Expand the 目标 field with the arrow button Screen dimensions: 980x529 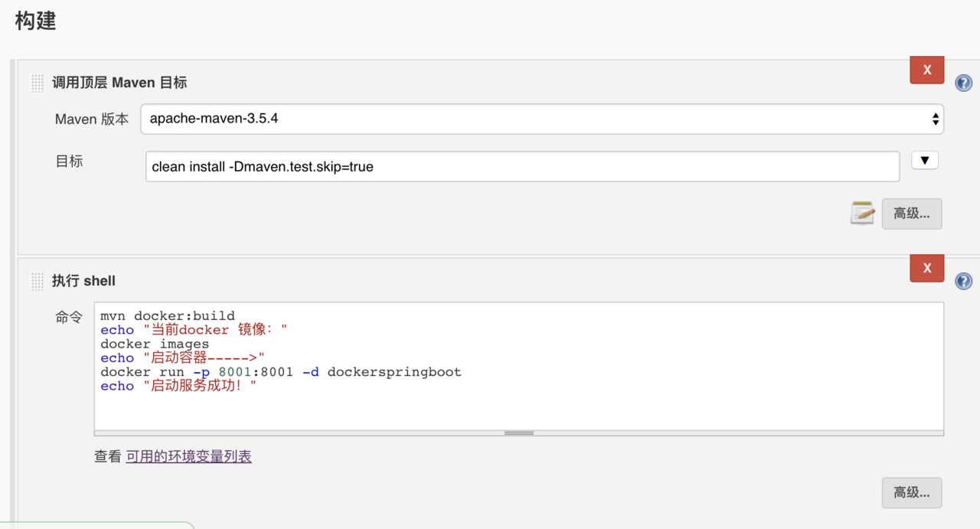pos(925,161)
